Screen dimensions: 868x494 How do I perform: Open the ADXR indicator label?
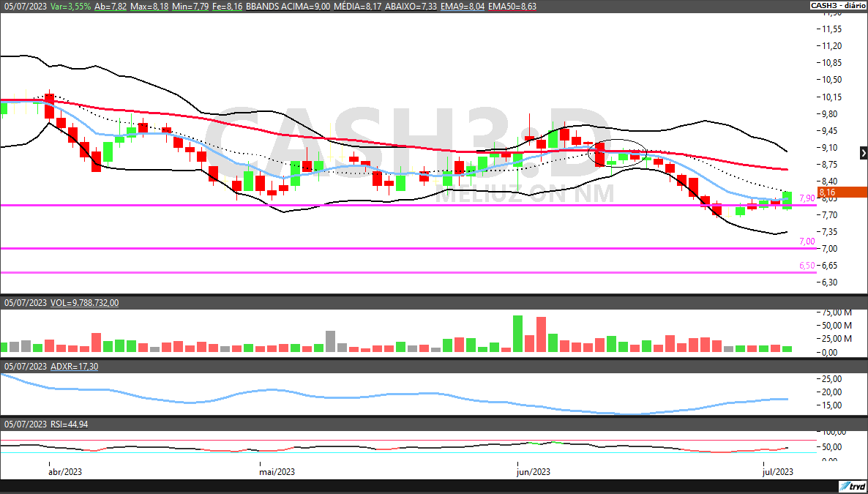[x=74, y=366]
